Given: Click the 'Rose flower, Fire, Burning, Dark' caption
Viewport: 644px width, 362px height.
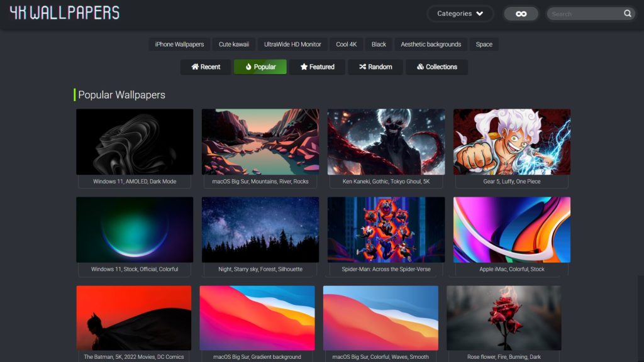Looking at the screenshot, I should (x=504, y=357).
